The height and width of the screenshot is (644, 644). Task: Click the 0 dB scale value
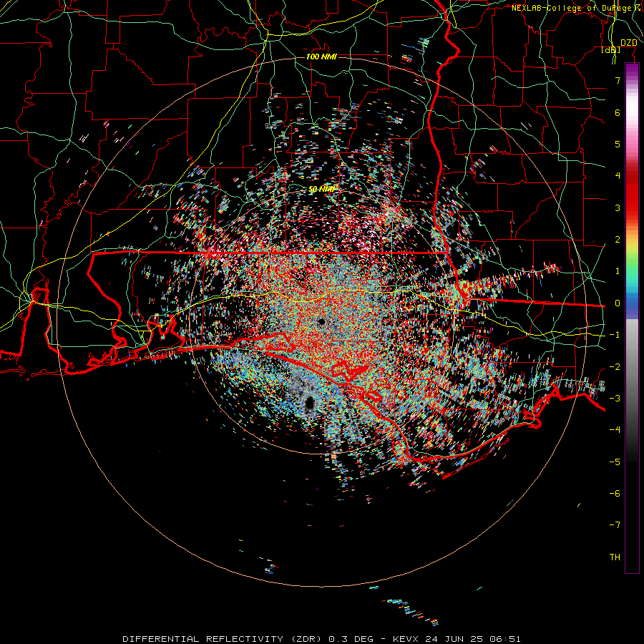[618, 303]
